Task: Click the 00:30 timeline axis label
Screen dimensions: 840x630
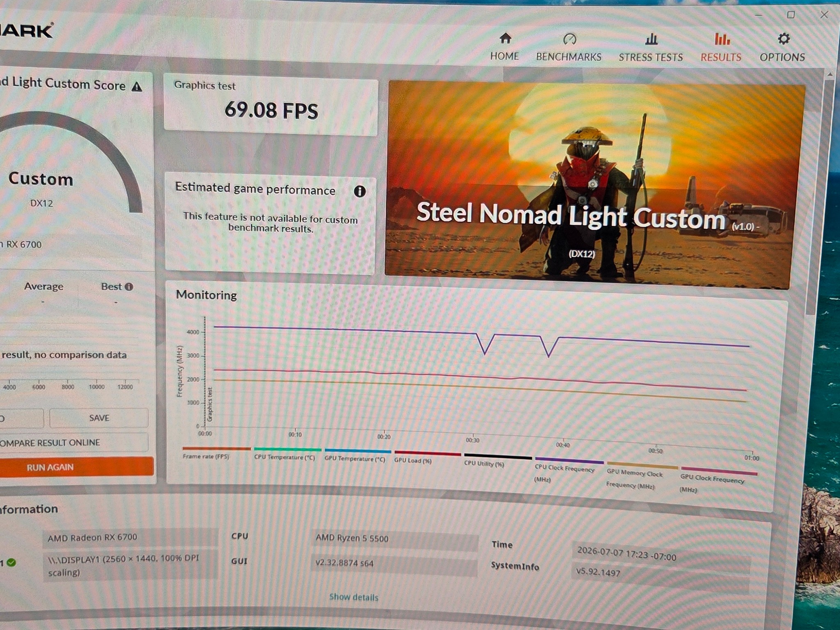Action: (472, 440)
